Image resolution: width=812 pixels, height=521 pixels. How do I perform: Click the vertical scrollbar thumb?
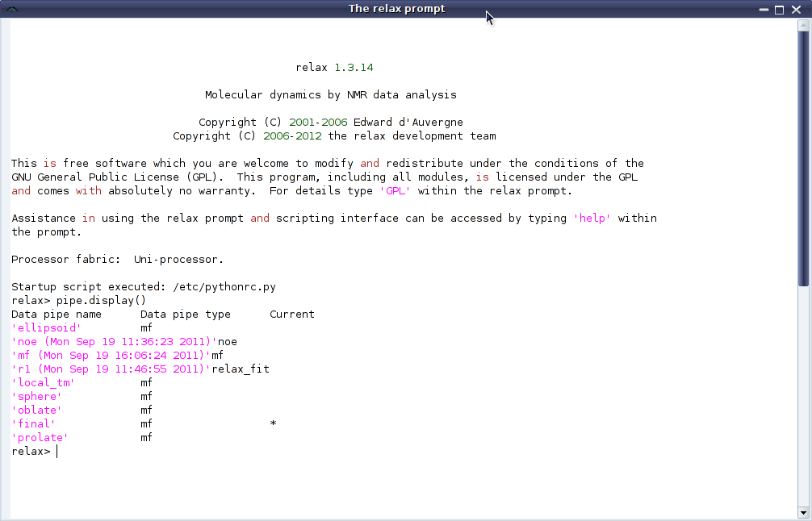[x=803, y=157]
